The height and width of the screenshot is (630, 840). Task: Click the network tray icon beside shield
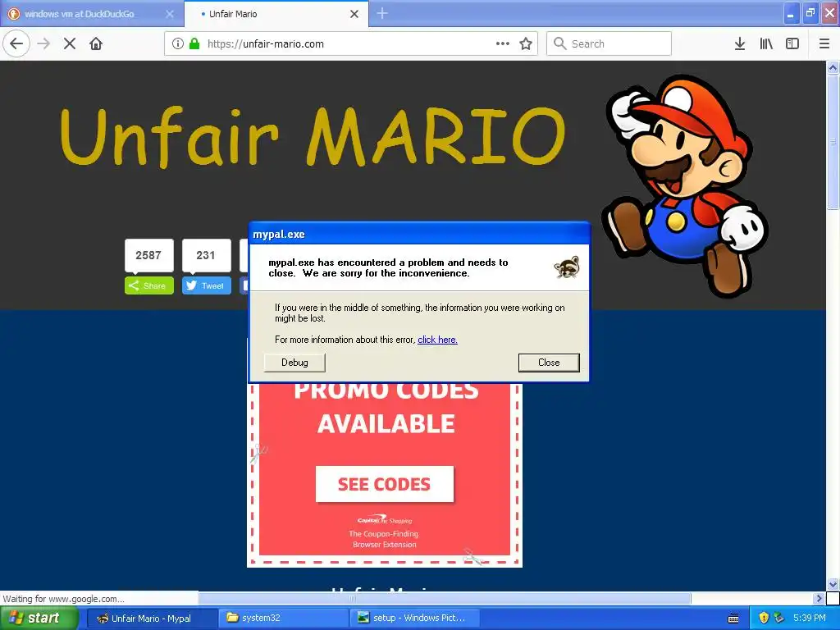pyautogui.click(x=779, y=619)
